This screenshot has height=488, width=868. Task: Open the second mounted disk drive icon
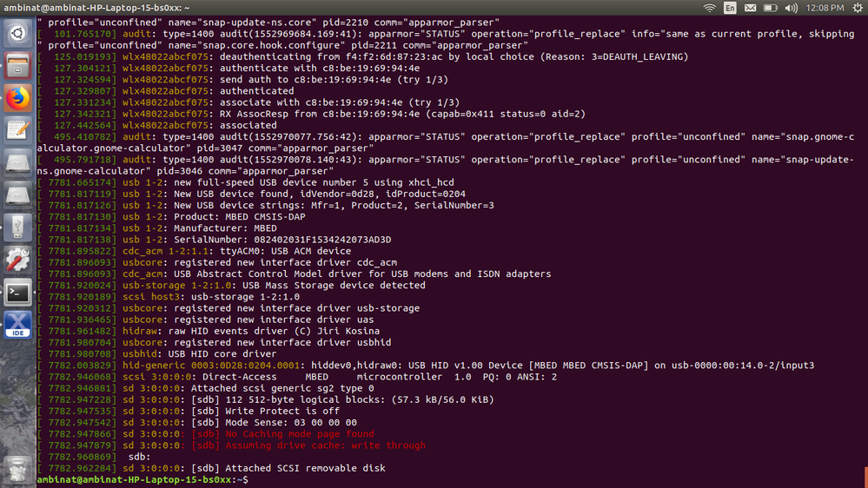coord(17,195)
